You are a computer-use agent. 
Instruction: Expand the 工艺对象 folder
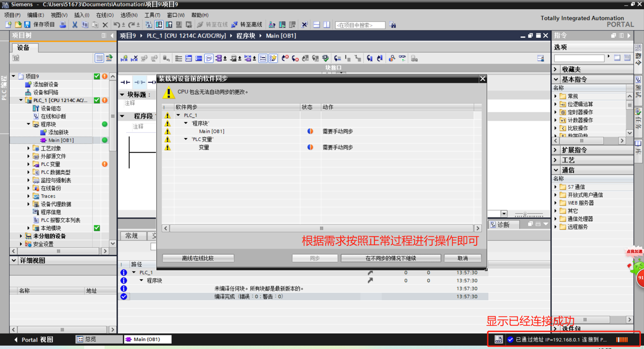coord(28,148)
